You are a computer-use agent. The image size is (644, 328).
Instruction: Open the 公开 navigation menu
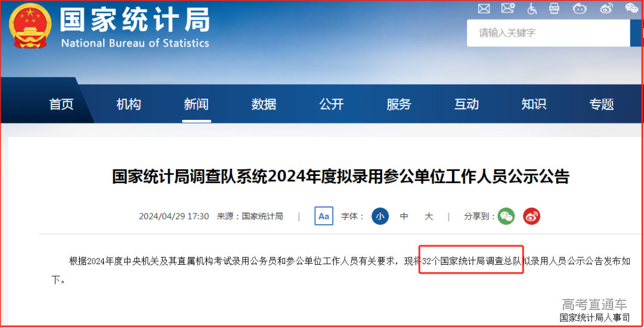pyautogui.click(x=332, y=104)
